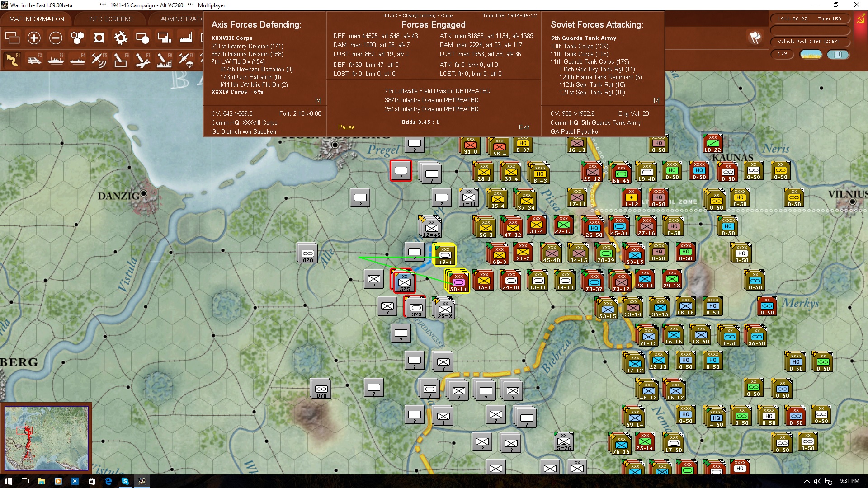Click the white flags end turn icon
Image resolution: width=868 pixels, height=488 pixels.
point(755,38)
